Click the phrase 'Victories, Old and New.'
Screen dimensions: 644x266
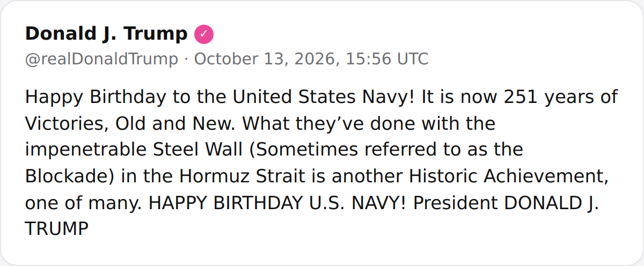(x=131, y=124)
